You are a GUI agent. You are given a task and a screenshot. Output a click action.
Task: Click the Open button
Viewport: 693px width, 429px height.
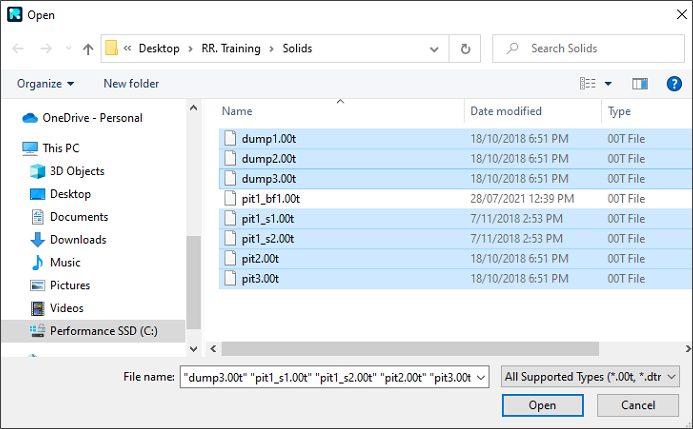click(542, 405)
